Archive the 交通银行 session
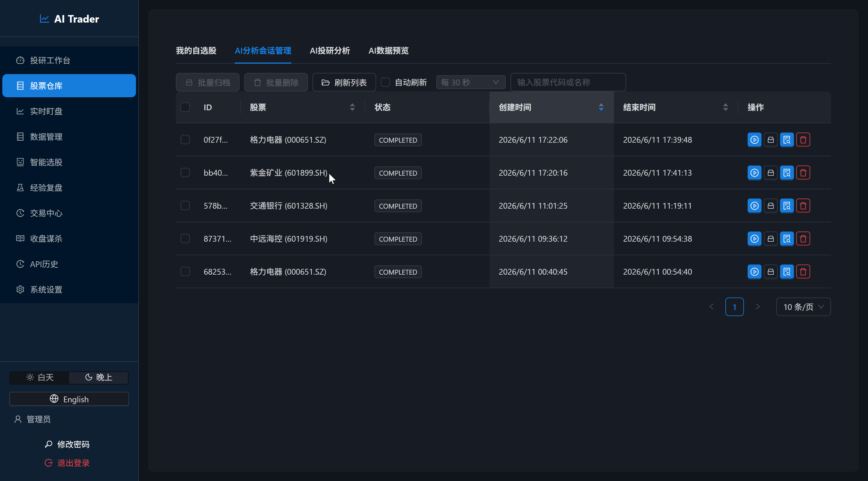Viewport: 868px width, 481px height. (770, 205)
